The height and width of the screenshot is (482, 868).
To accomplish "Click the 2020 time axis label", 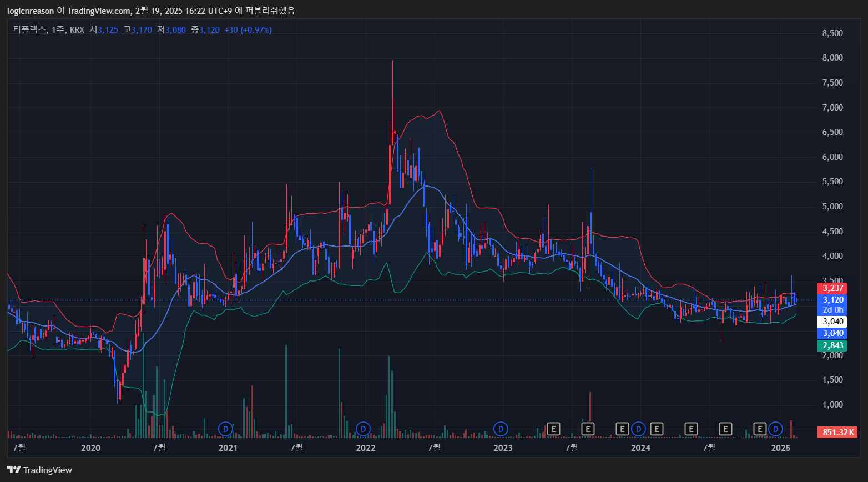I will click(90, 448).
